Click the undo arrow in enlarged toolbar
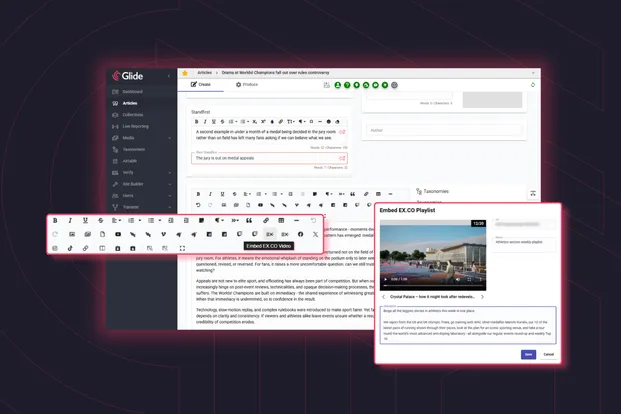 coord(313,220)
